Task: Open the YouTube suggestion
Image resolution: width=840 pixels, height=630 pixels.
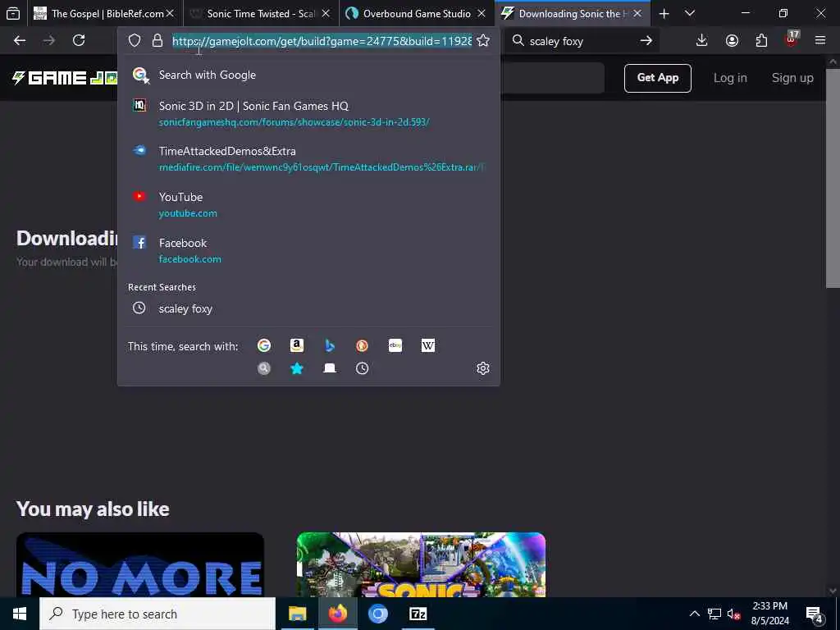Action: [x=308, y=204]
